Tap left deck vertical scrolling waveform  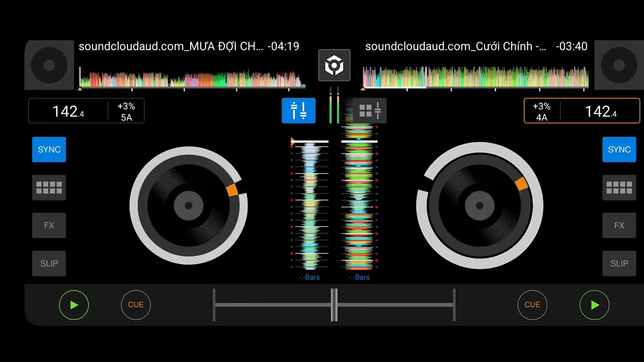[x=310, y=205]
